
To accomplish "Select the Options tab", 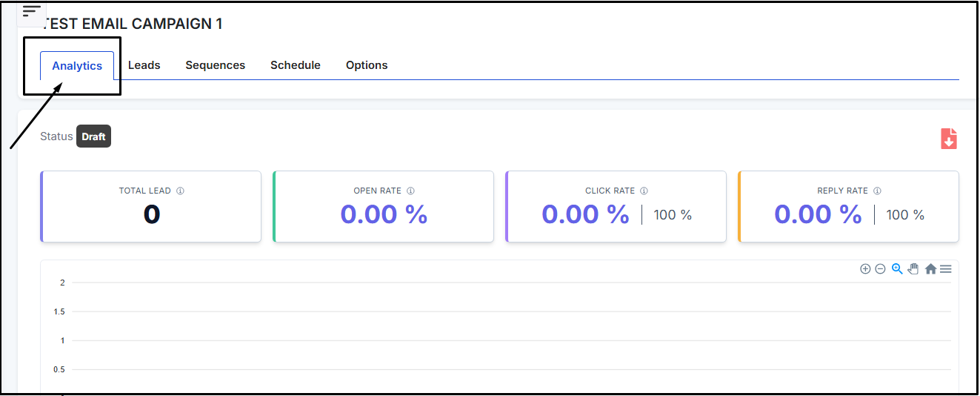I will (367, 65).
